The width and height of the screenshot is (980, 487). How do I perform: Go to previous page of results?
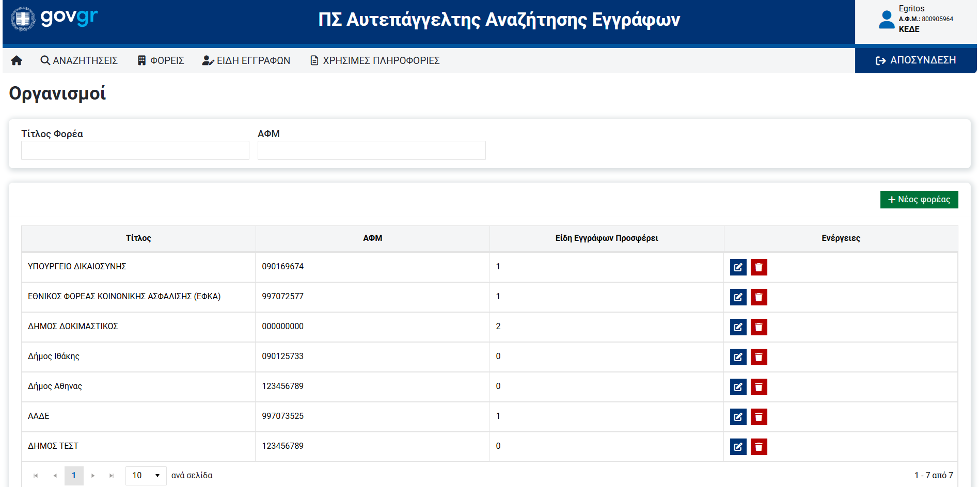55,476
